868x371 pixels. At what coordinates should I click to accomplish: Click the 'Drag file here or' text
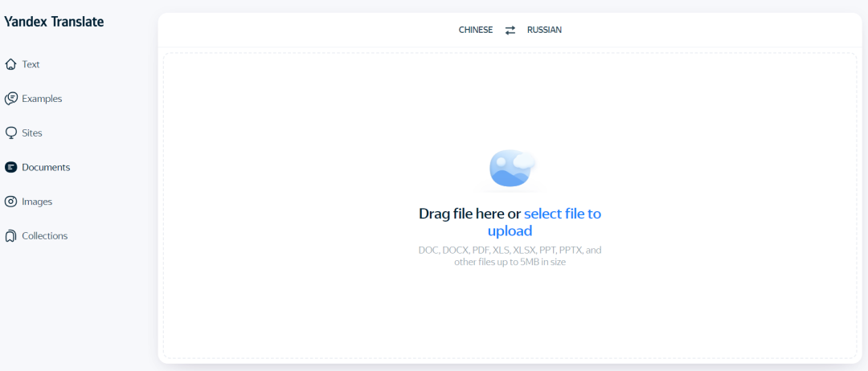tap(470, 214)
